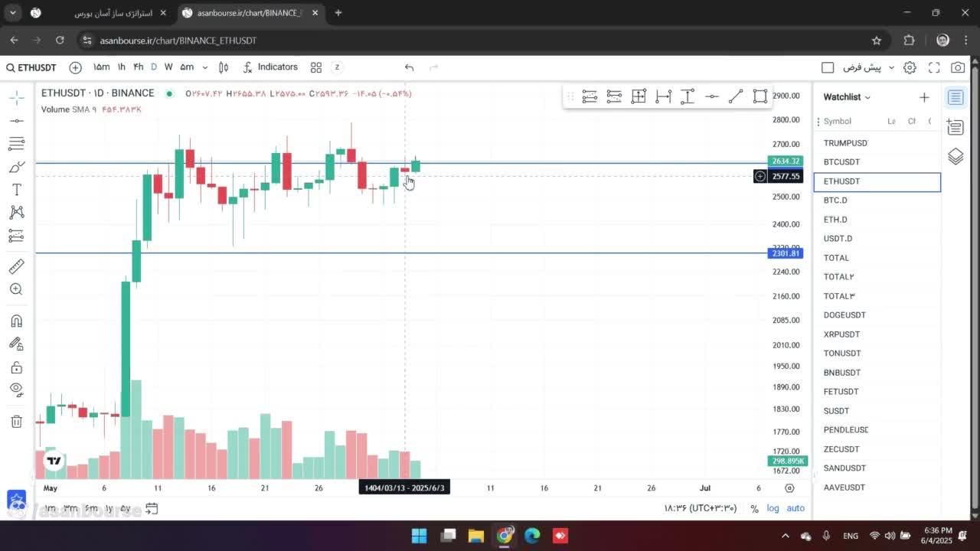Toggle percent scale mode
This screenshot has height=551, width=980.
tap(754, 508)
